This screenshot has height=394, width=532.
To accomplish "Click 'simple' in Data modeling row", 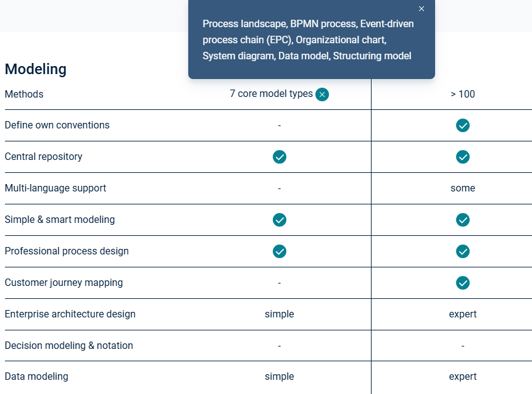I will [280, 376].
